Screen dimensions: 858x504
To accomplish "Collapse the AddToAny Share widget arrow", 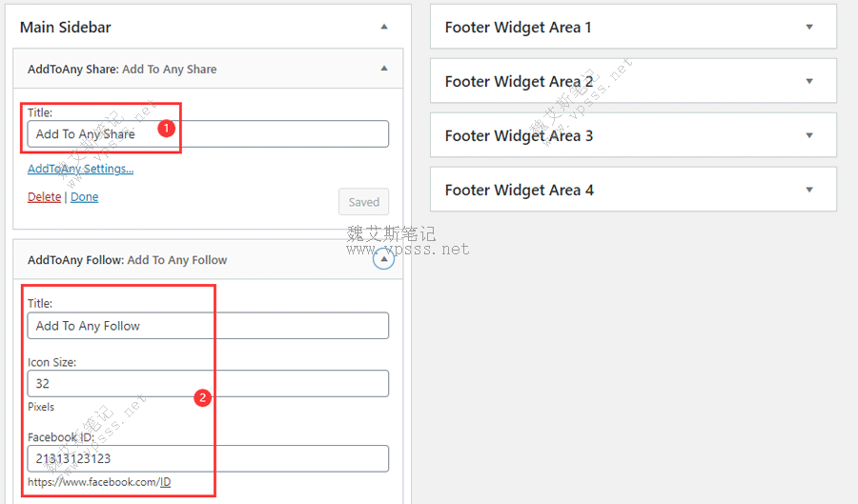I will click(384, 69).
